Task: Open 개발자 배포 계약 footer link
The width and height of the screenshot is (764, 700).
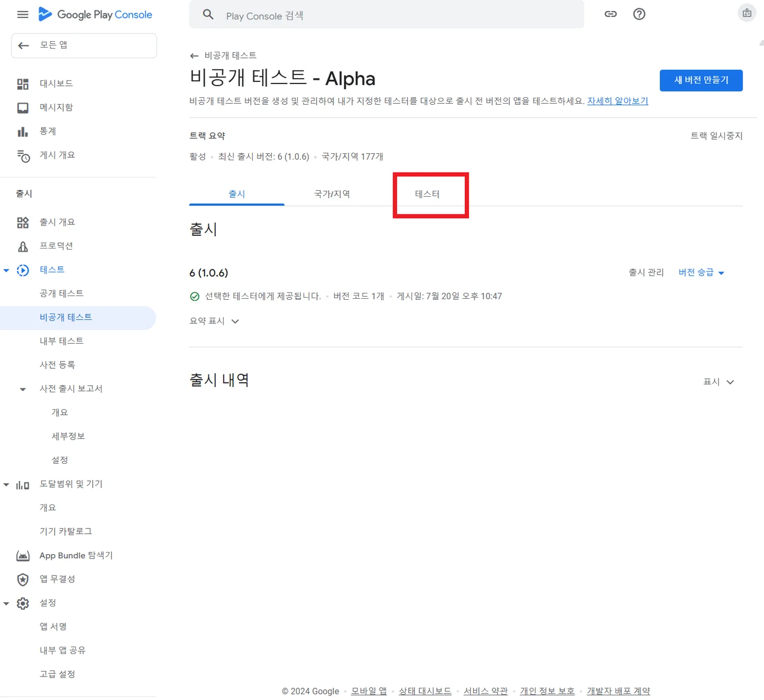Action: click(x=619, y=691)
